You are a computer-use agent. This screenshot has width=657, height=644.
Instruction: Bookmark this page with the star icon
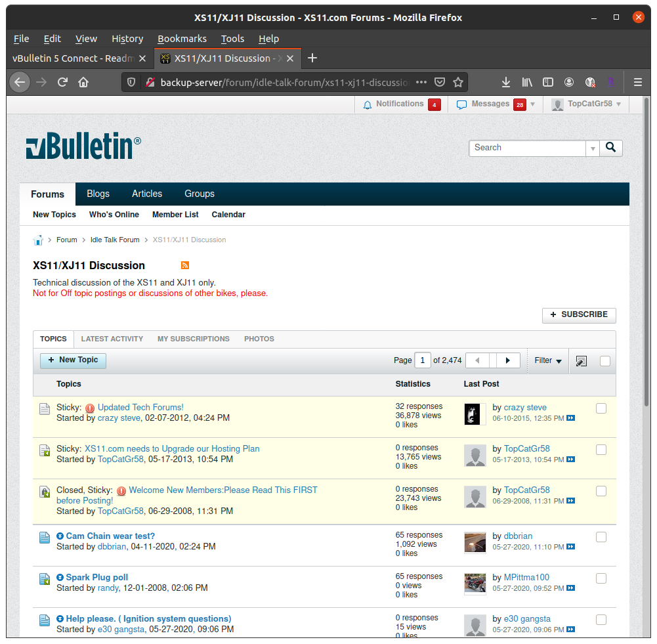click(458, 82)
